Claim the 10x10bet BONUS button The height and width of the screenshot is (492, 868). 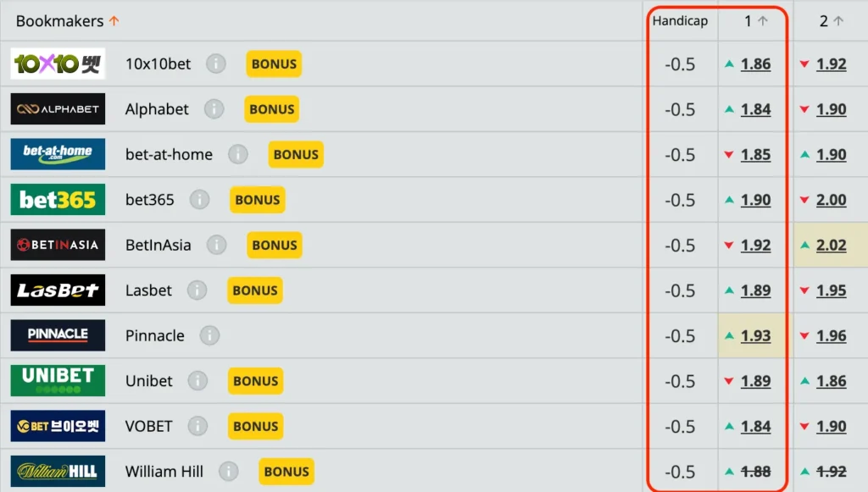[x=274, y=64]
